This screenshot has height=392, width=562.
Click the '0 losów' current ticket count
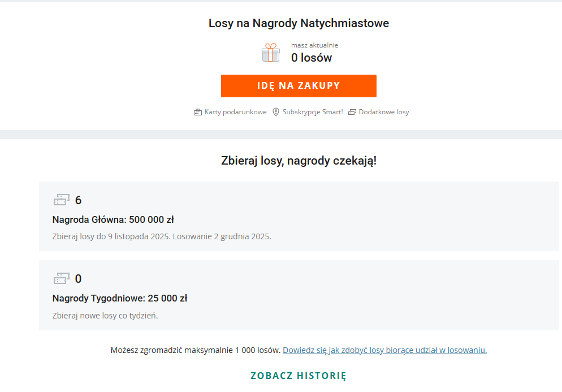tap(312, 58)
